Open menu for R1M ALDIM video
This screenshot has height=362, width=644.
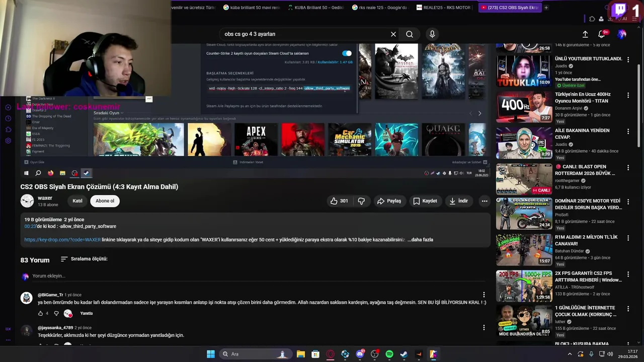628,238
